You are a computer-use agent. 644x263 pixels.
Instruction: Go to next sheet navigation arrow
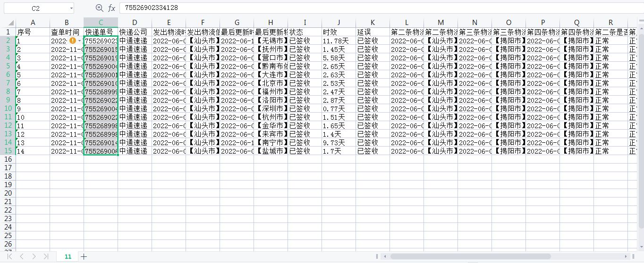coord(34,256)
